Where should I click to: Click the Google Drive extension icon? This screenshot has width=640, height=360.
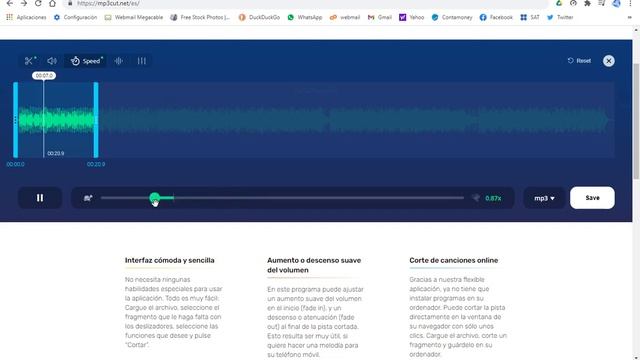click(559, 3)
